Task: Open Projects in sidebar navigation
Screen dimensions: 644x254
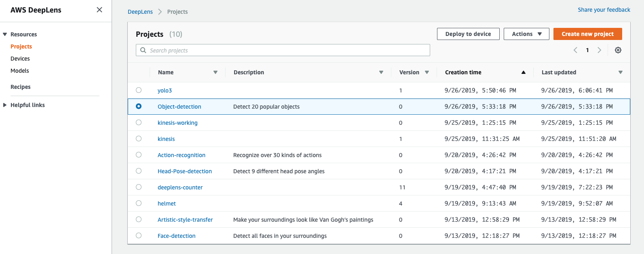Action: pyautogui.click(x=21, y=46)
